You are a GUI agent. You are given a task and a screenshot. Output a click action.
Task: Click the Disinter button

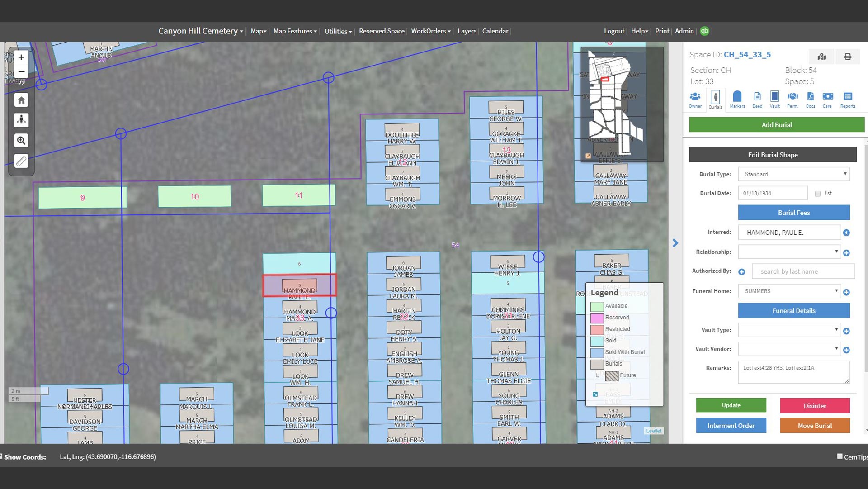(815, 406)
